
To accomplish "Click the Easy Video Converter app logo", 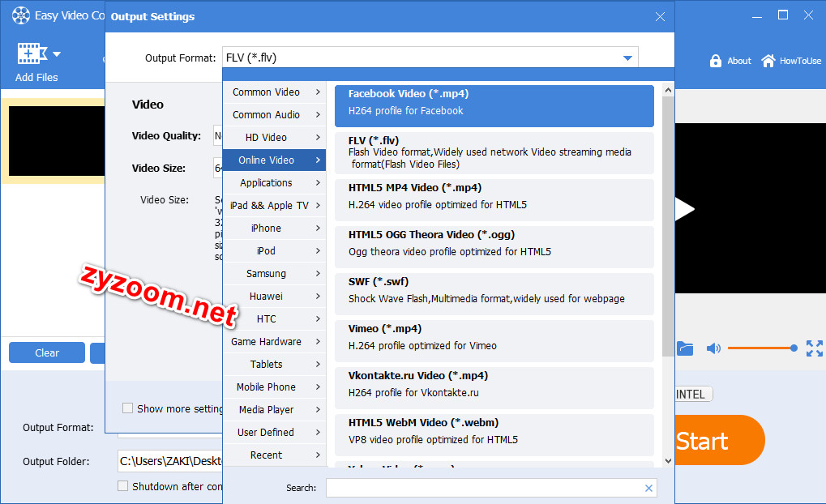I will pos(21,15).
